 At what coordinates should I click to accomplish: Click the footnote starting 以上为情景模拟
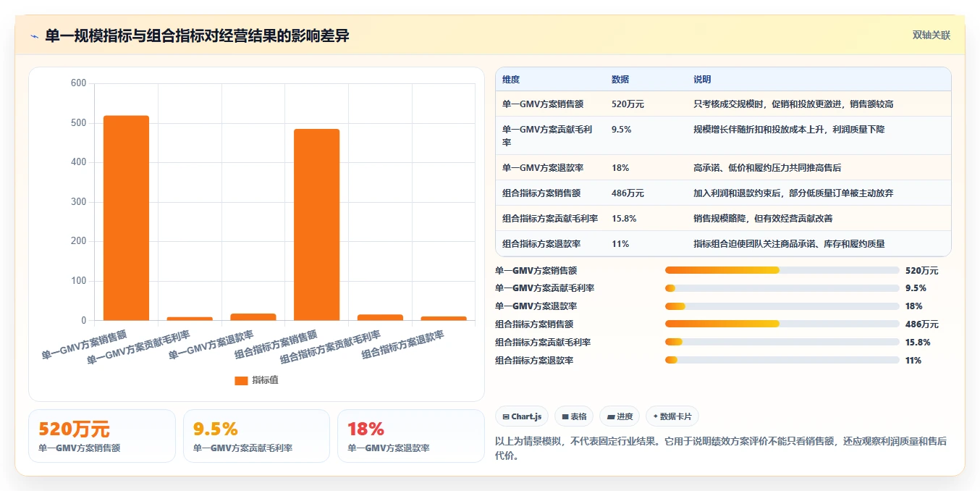tap(721, 448)
